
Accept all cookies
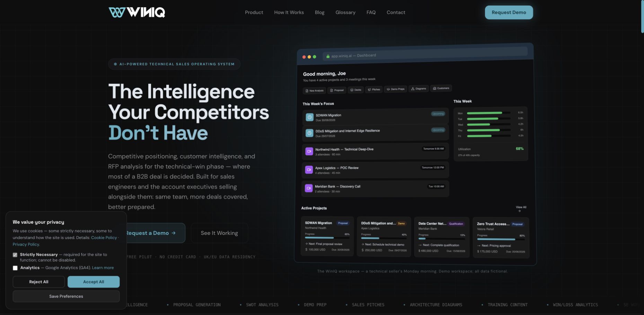click(94, 282)
